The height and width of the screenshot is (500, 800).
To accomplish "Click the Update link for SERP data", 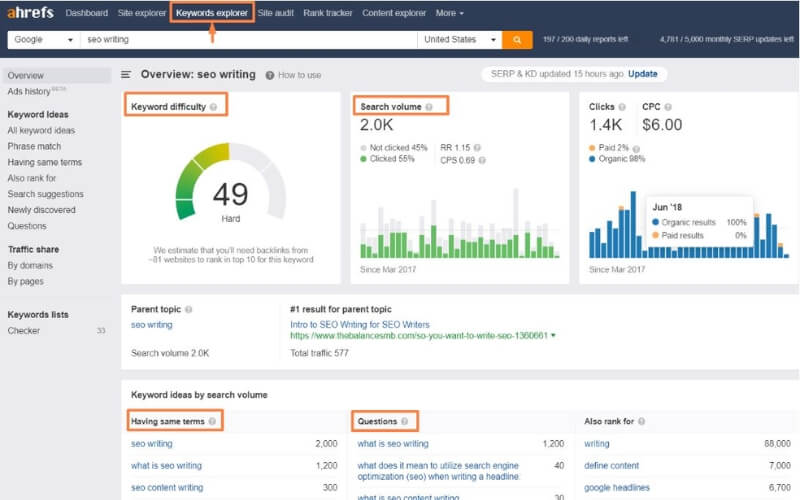I will pyautogui.click(x=643, y=74).
